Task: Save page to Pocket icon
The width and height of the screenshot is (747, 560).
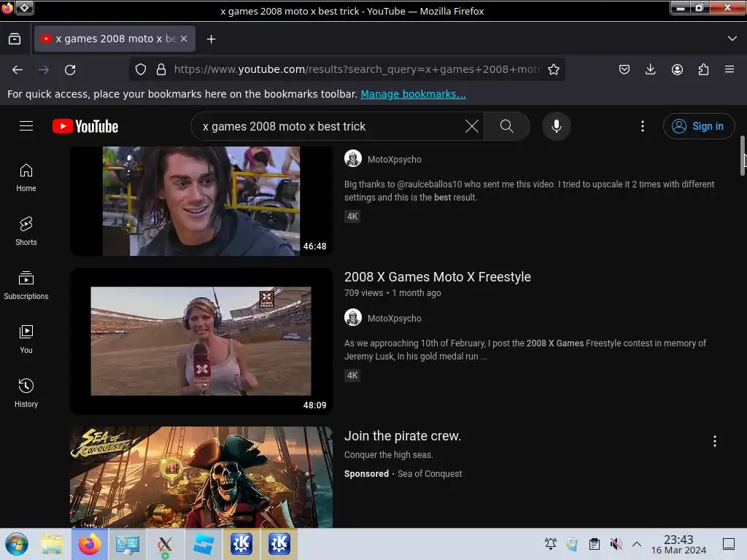Action: (x=624, y=69)
